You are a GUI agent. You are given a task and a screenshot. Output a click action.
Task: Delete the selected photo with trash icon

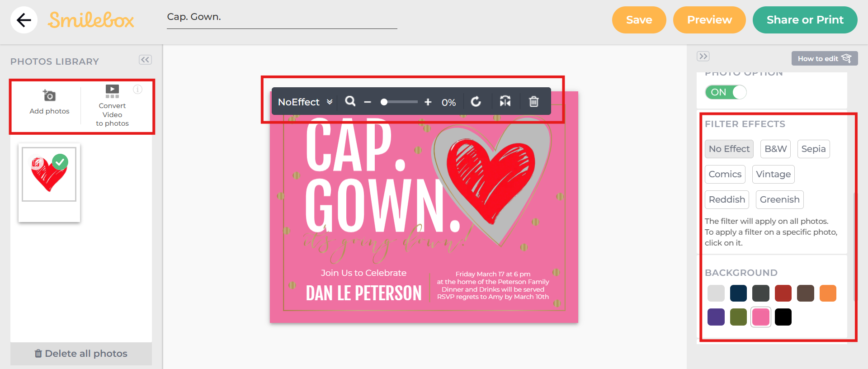click(534, 101)
